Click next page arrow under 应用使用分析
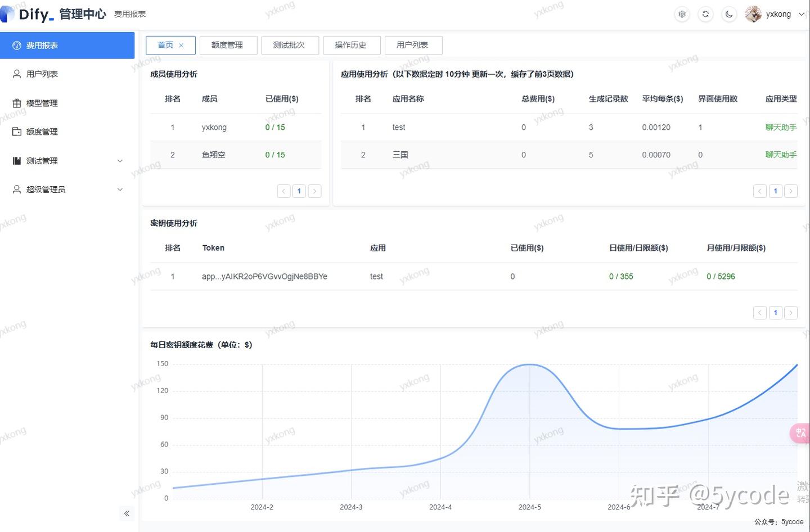 click(791, 191)
